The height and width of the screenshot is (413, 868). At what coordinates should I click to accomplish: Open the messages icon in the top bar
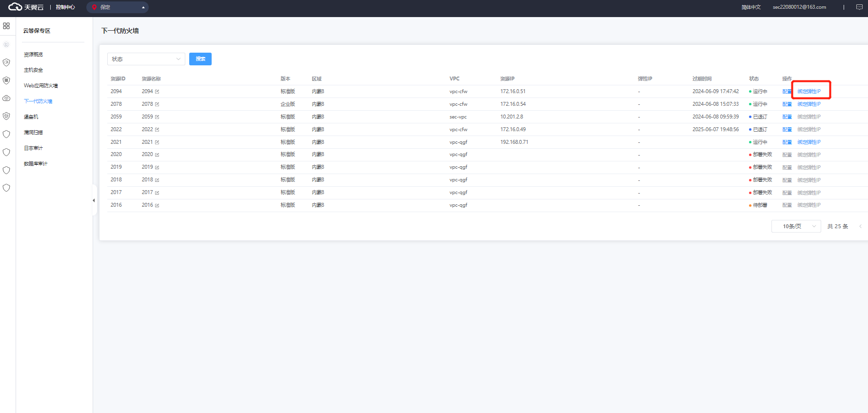pyautogui.click(x=859, y=7)
